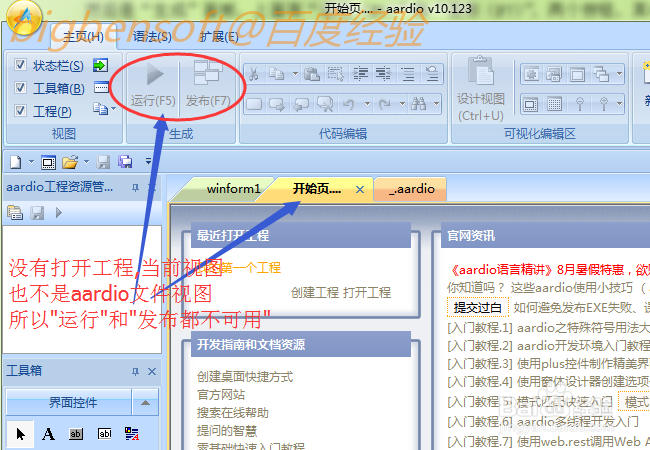
Task: Open the 提问的智慧 link
Action: 227,431
